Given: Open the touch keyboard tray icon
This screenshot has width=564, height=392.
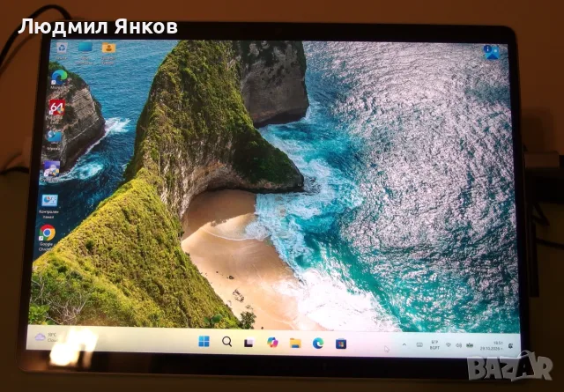Looking at the screenshot, I should coord(419,345).
